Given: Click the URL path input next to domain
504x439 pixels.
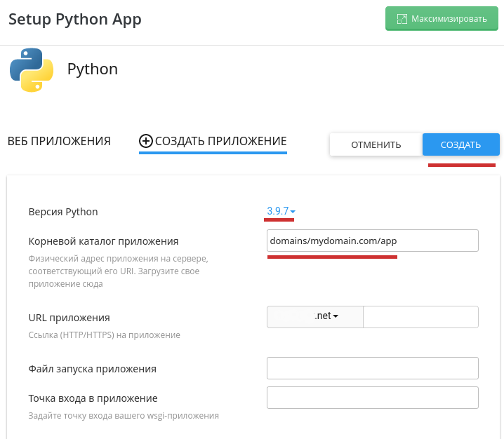Looking at the screenshot, I should 420,316.
